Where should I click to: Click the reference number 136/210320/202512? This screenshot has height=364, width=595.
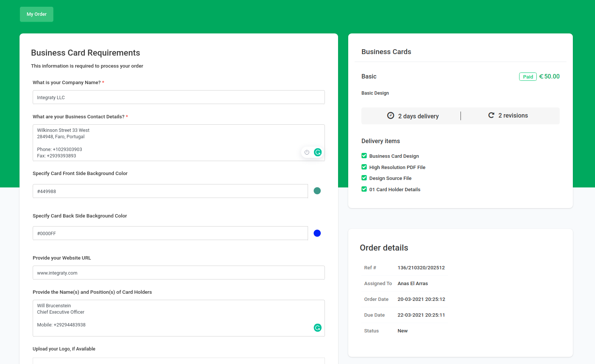pyautogui.click(x=421, y=268)
